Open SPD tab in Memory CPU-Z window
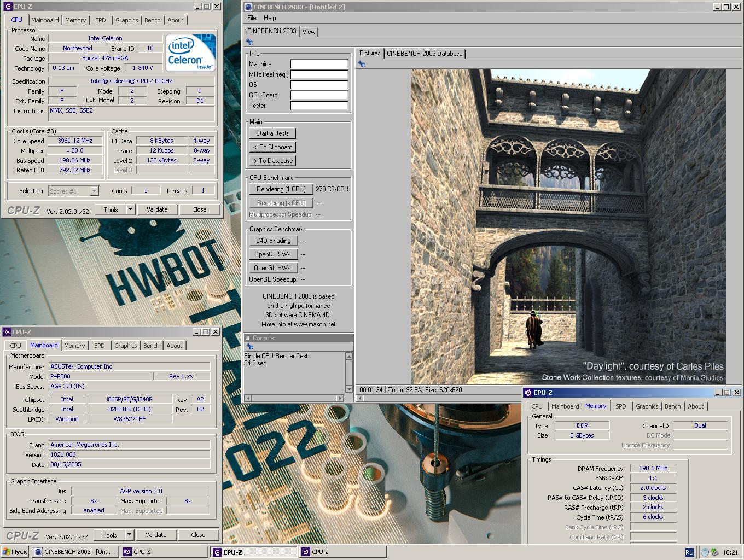This screenshot has height=560, width=744. coord(621,406)
